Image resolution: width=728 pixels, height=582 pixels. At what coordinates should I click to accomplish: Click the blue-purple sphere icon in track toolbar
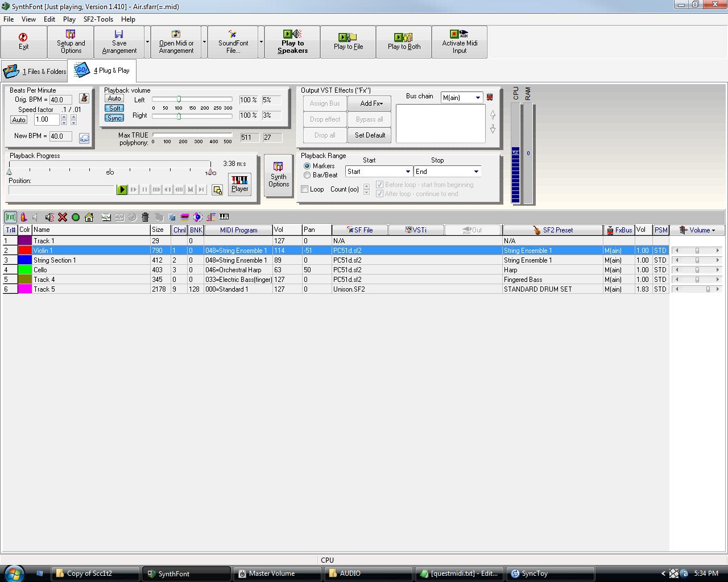198,217
